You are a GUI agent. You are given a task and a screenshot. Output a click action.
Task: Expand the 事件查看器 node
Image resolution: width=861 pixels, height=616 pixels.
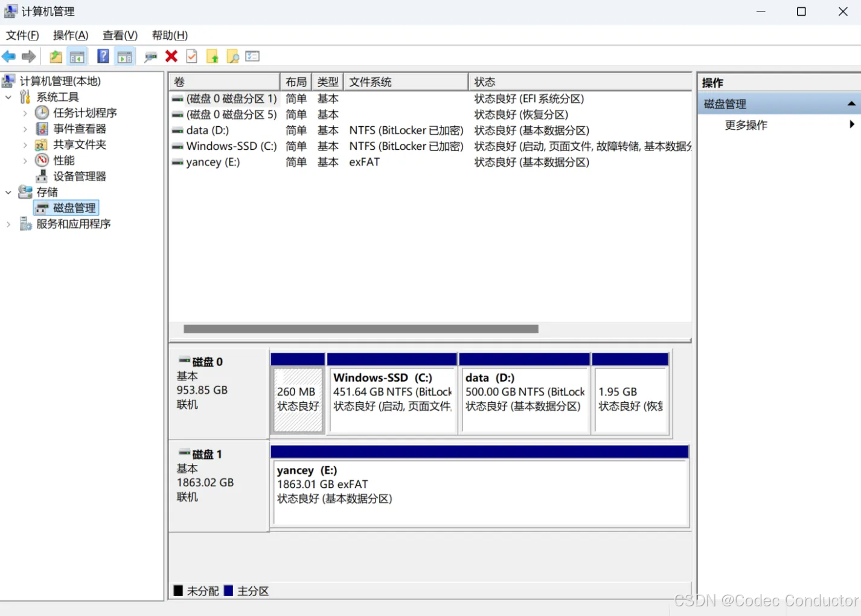(25, 129)
